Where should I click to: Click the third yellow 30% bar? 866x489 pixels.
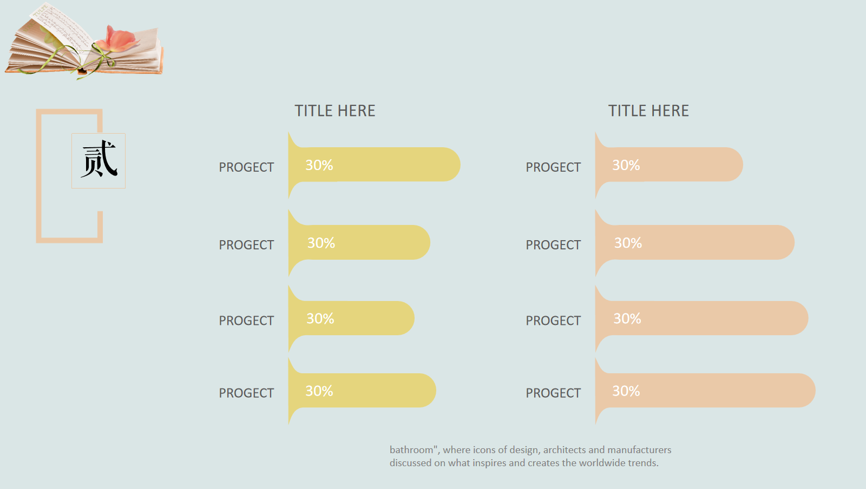(x=351, y=318)
